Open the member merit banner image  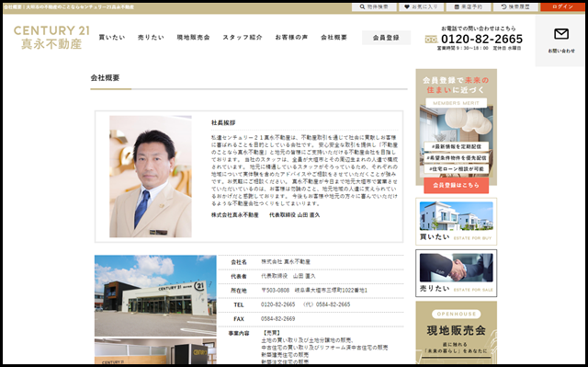click(456, 127)
